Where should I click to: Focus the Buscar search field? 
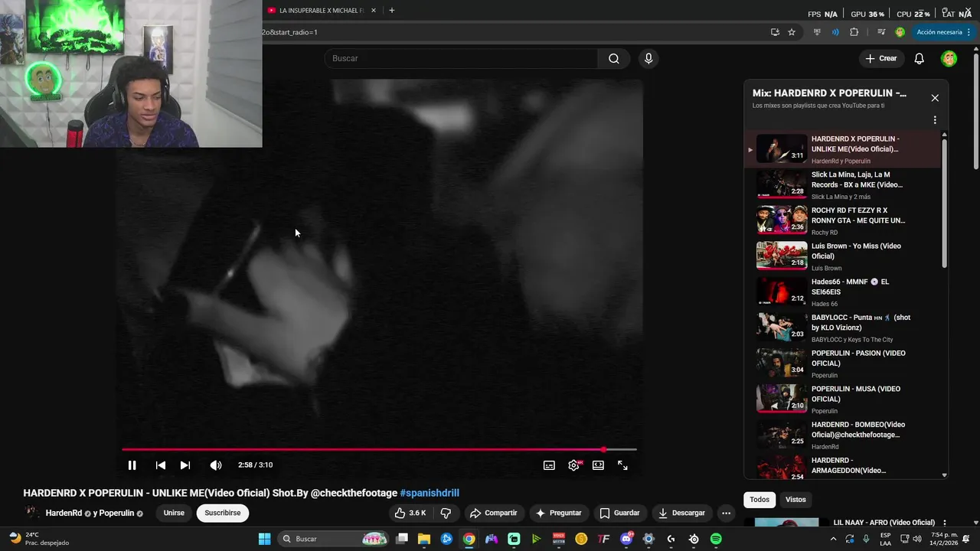click(x=462, y=59)
